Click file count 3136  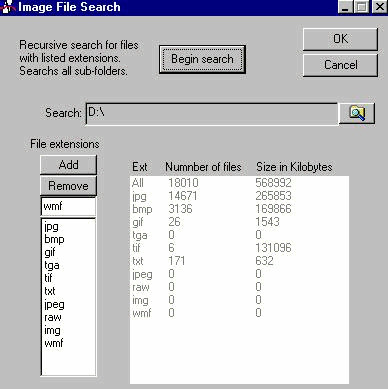(x=180, y=209)
